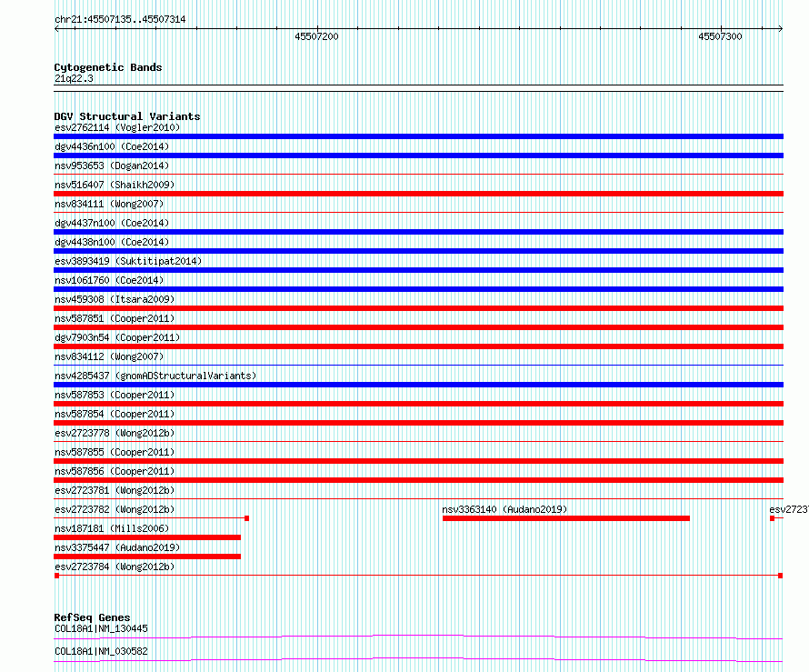Viewport: 809px width, 672px height.
Task: Click the 45507200 ruler tick label
Action: pos(316,36)
